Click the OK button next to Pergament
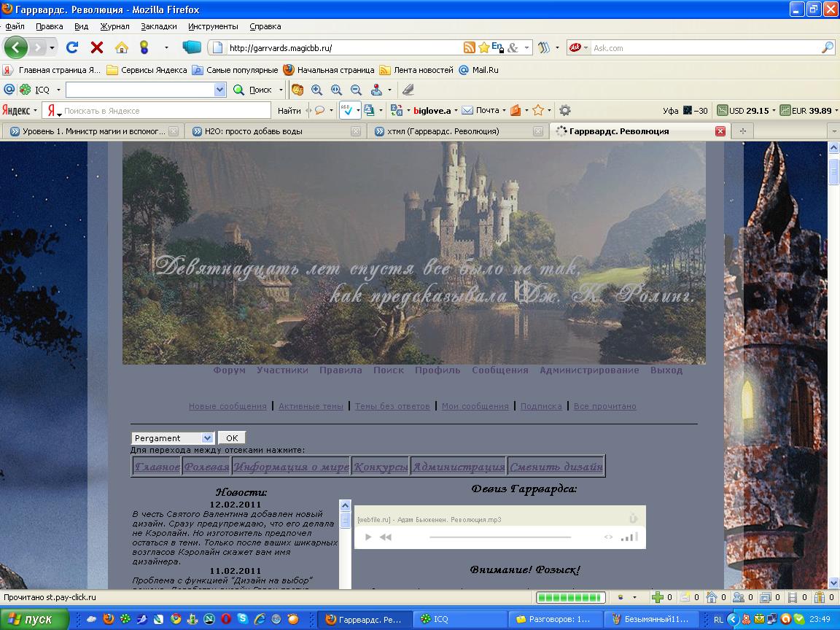 pyautogui.click(x=231, y=438)
